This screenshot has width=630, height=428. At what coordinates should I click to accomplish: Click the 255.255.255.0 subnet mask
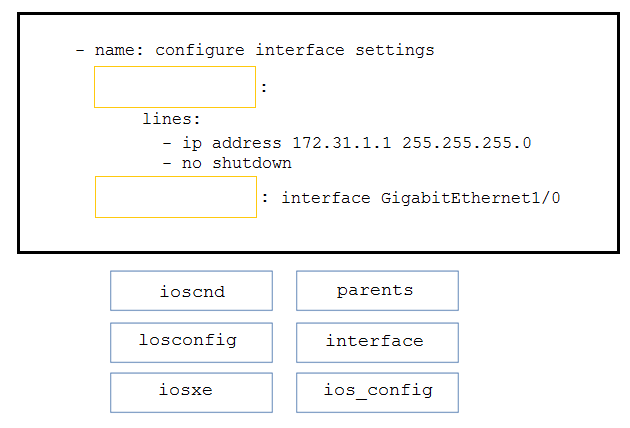(467, 143)
